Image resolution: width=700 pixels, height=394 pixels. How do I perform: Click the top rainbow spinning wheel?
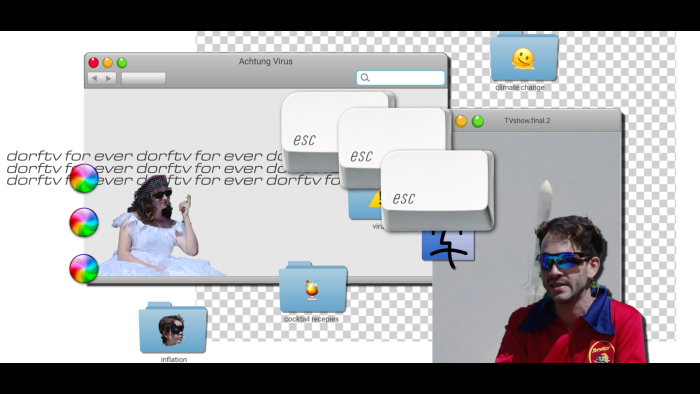tap(84, 178)
